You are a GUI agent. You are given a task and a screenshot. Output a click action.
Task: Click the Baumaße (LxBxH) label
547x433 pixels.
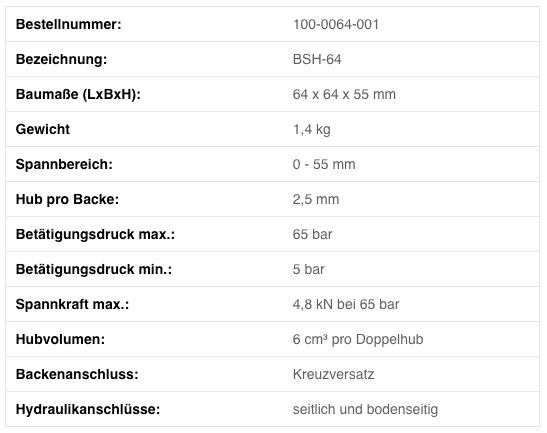78,95
